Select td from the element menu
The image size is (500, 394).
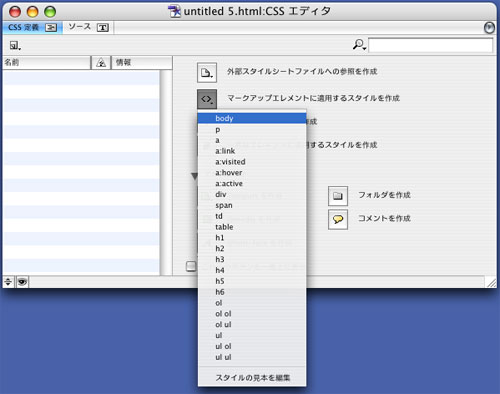[x=252, y=216]
